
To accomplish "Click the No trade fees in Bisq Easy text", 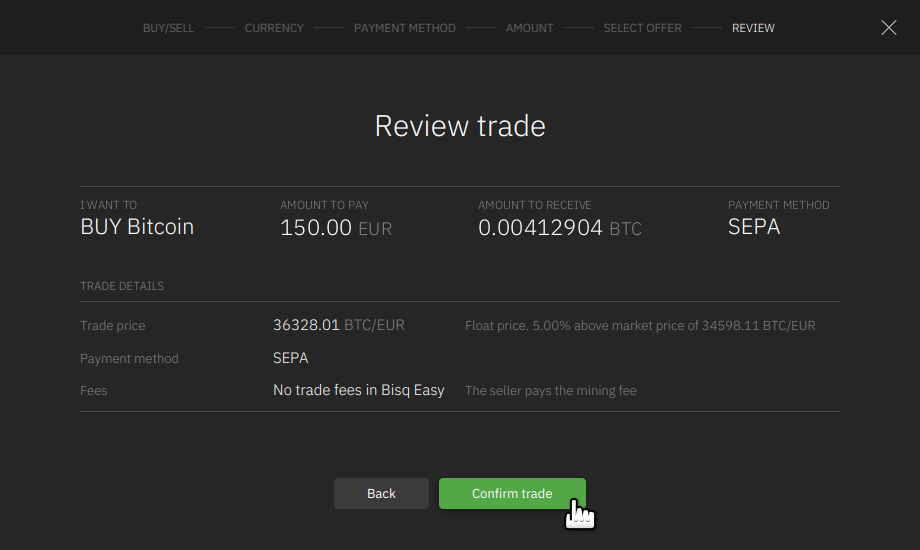I will click(358, 390).
